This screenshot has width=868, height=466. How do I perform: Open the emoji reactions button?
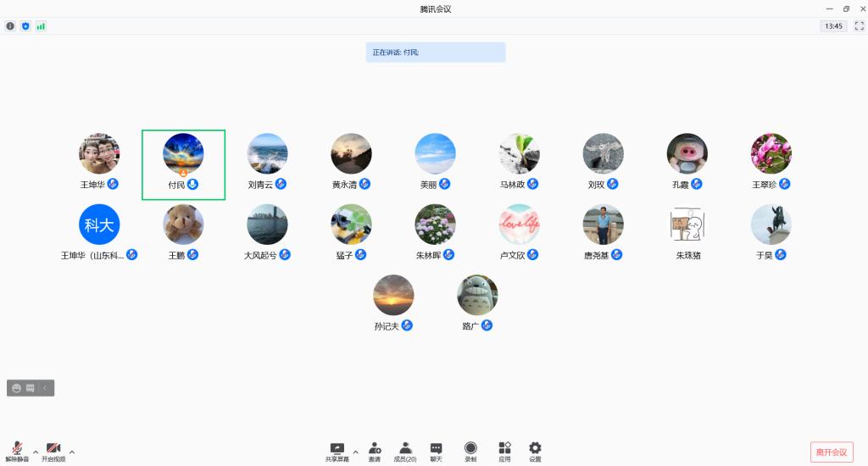pos(16,388)
